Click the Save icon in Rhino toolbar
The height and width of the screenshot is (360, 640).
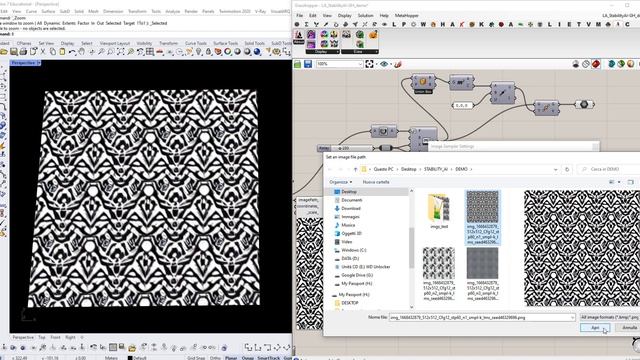click(x=13, y=52)
